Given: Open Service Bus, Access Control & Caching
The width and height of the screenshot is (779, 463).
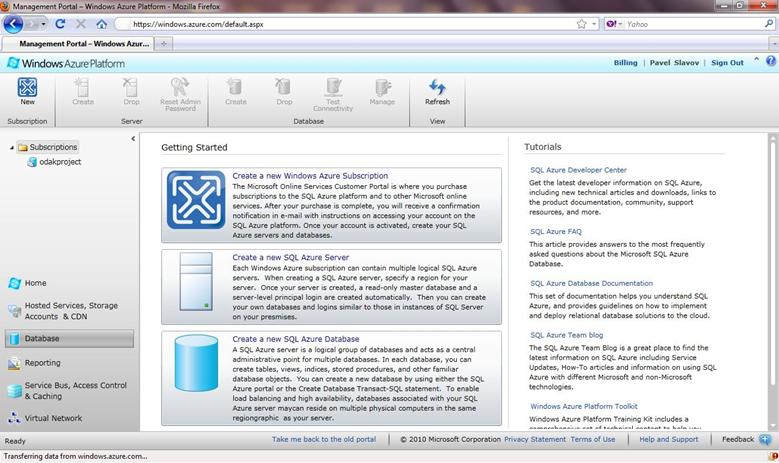Looking at the screenshot, I should (x=68, y=390).
